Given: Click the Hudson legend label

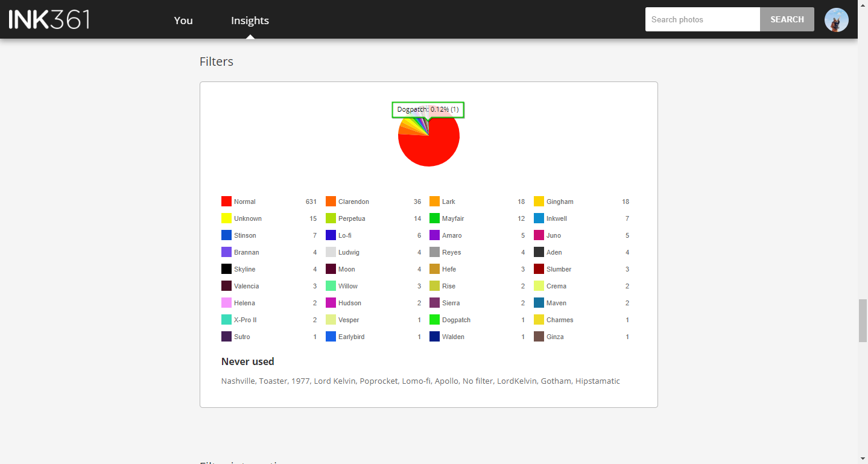Looking at the screenshot, I should pyautogui.click(x=350, y=303).
